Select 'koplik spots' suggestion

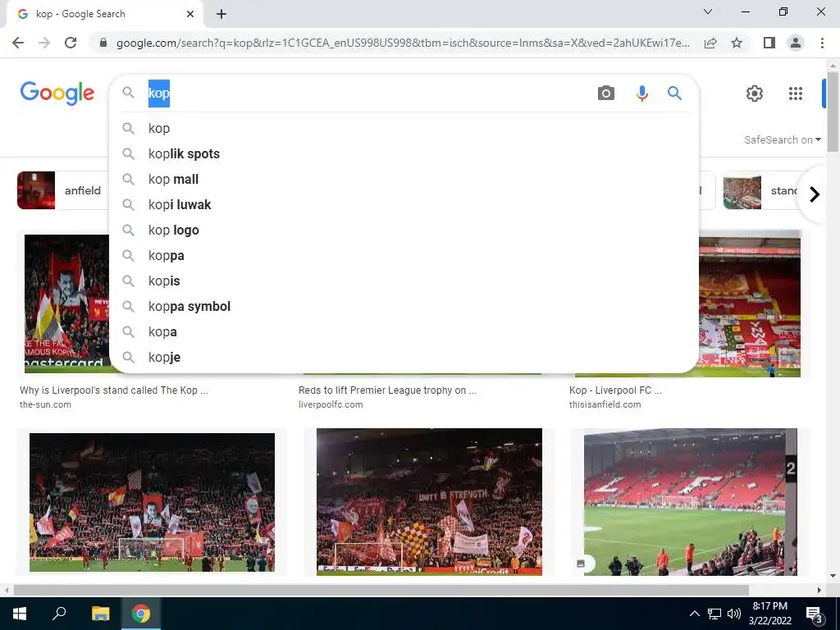pos(404,153)
